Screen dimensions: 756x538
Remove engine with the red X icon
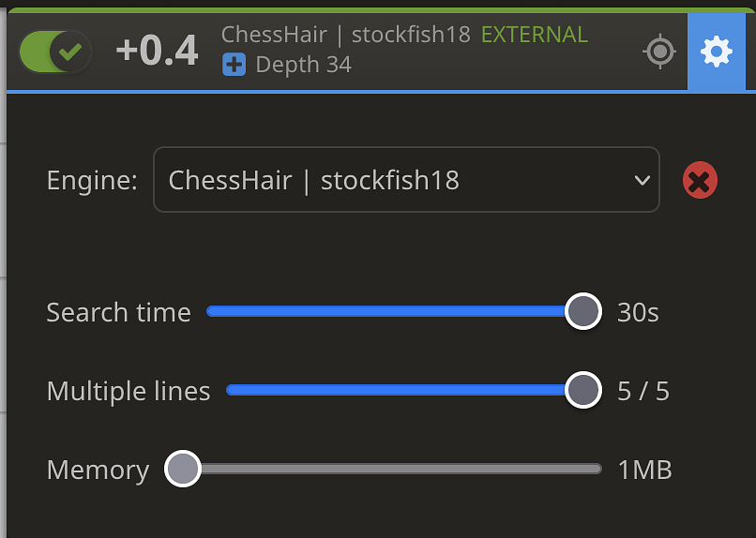coord(700,180)
